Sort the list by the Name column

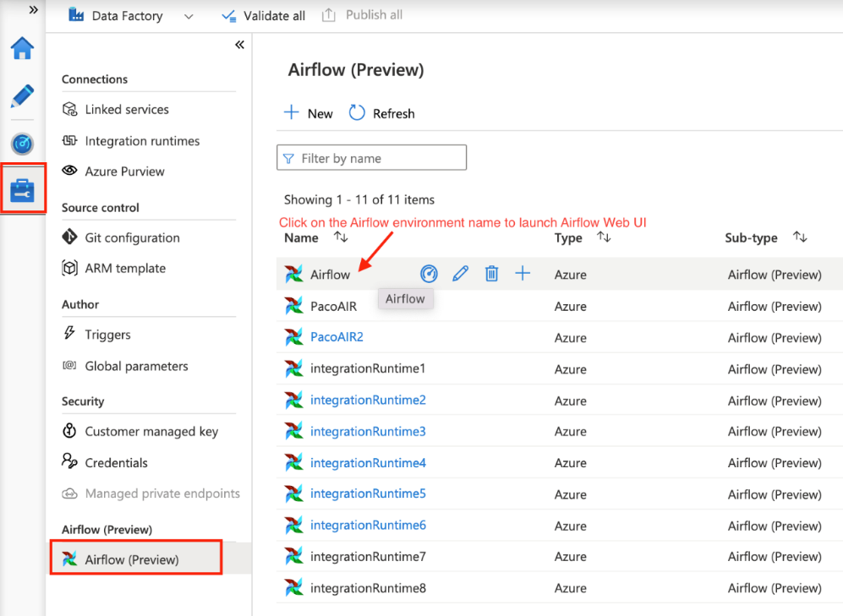(x=341, y=237)
